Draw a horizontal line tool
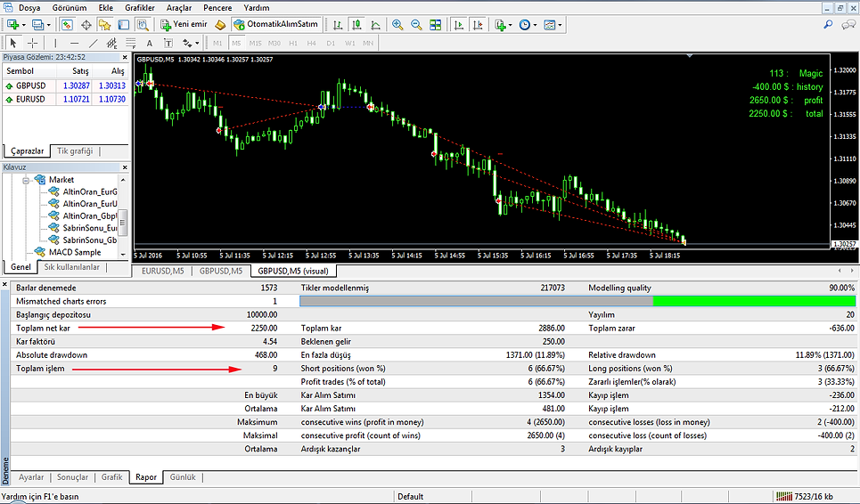The width and height of the screenshot is (860, 504). [x=74, y=43]
